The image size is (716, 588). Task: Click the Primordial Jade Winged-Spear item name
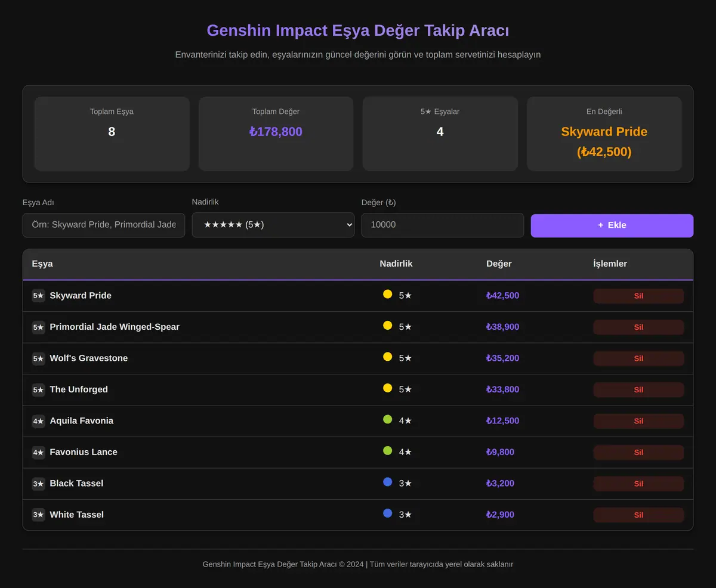pyautogui.click(x=115, y=327)
